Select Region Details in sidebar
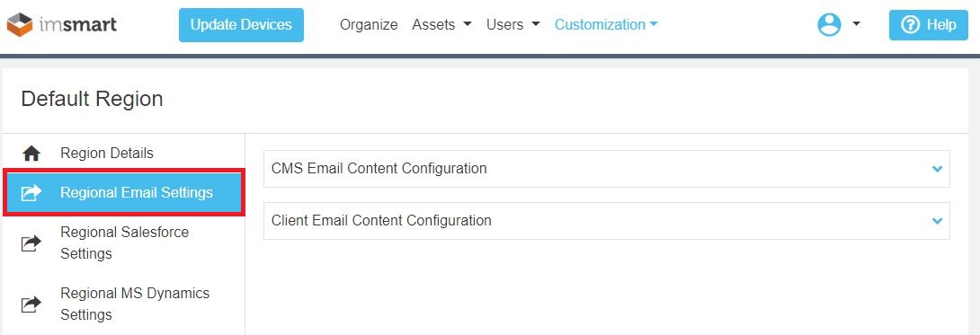 point(107,153)
